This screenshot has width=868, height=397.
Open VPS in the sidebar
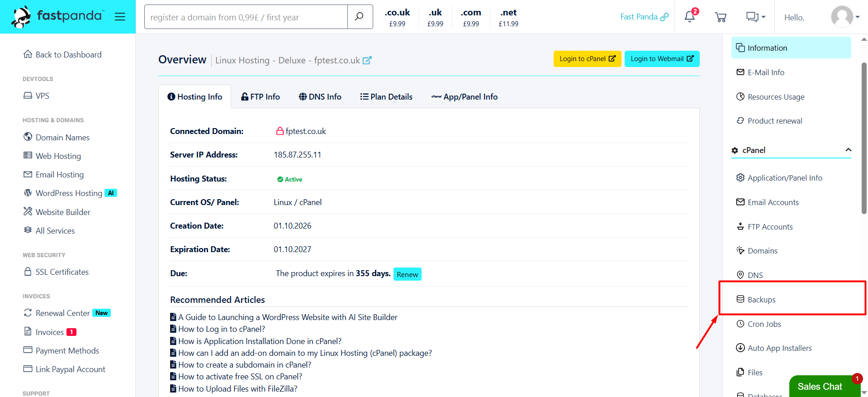click(36, 96)
